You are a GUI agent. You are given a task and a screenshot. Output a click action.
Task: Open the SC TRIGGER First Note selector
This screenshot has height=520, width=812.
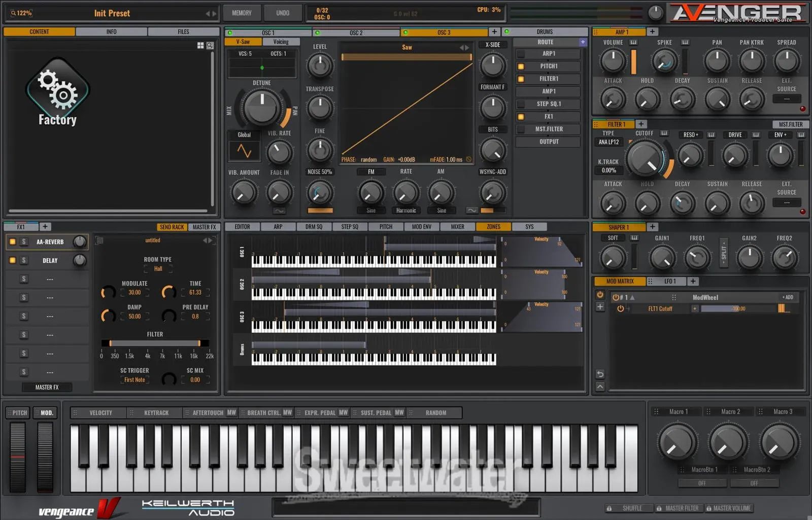tap(134, 379)
